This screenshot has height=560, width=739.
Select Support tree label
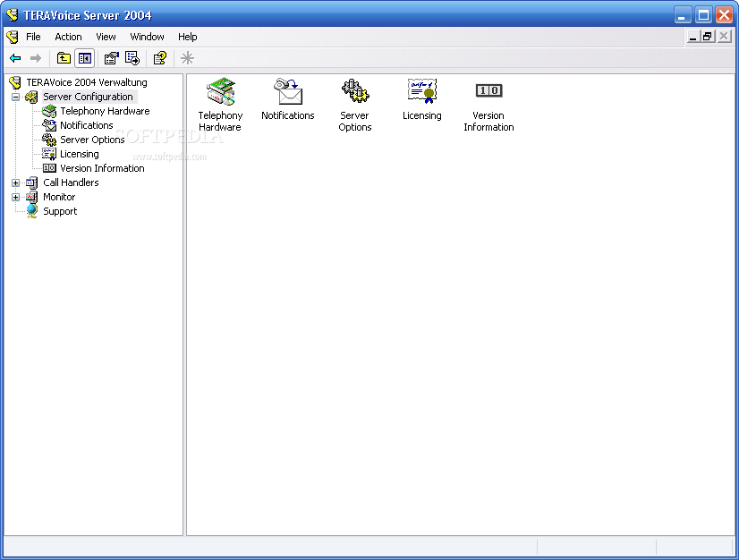coord(60,211)
